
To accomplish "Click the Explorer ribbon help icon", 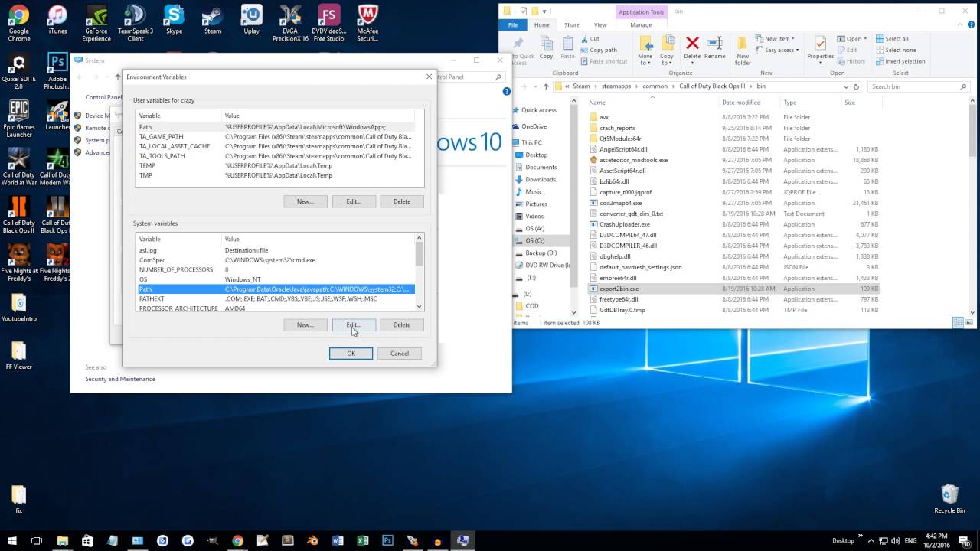I will tap(972, 24).
